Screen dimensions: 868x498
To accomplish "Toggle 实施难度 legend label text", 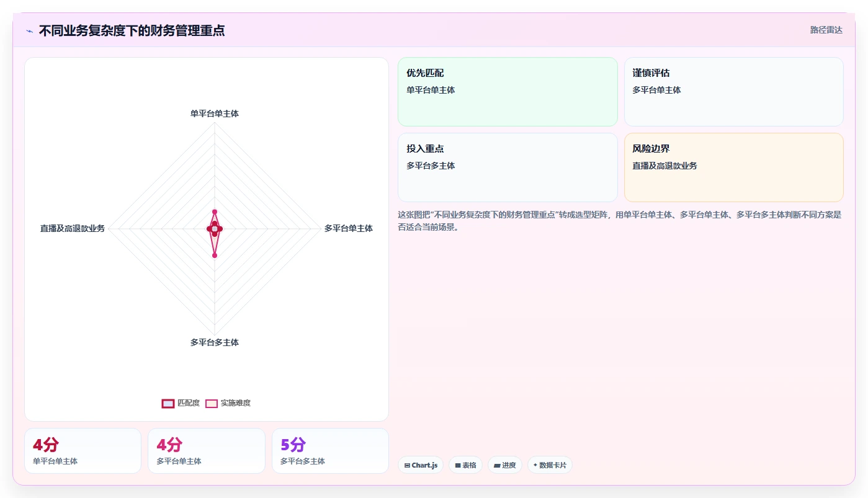I will (x=236, y=403).
